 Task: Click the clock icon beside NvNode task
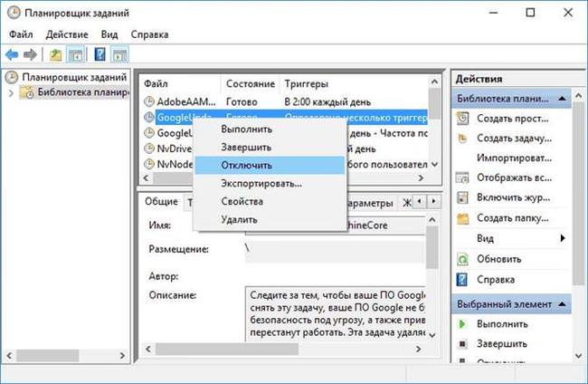pyautogui.click(x=149, y=164)
